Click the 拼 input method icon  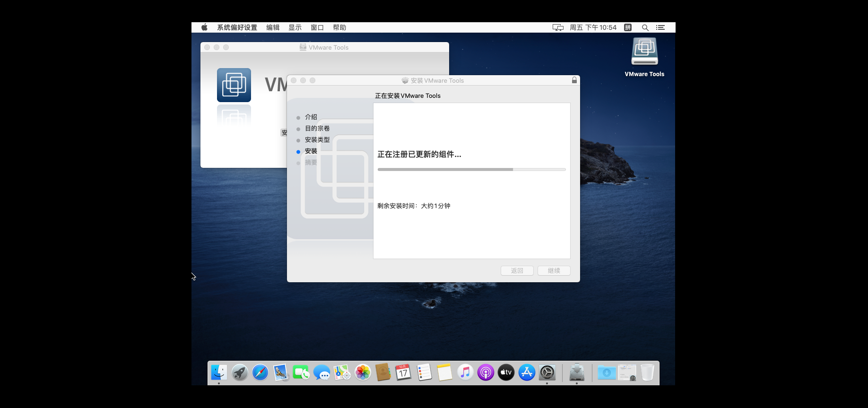pyautogui.click(x=628, y=27)
